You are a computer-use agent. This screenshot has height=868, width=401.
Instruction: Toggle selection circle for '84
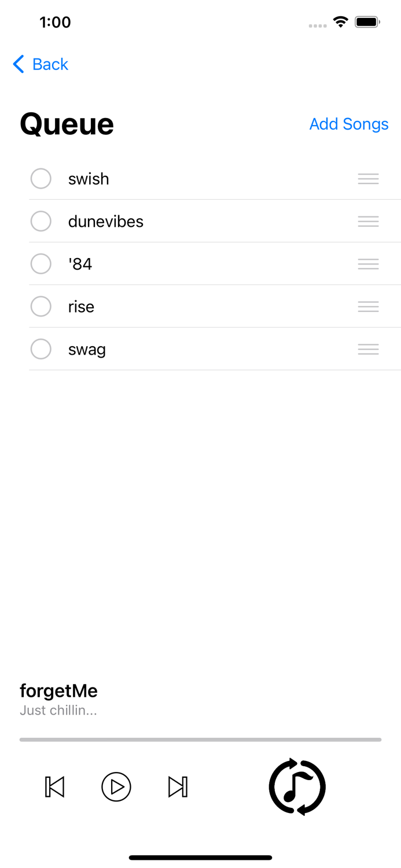tap(41, 264)
